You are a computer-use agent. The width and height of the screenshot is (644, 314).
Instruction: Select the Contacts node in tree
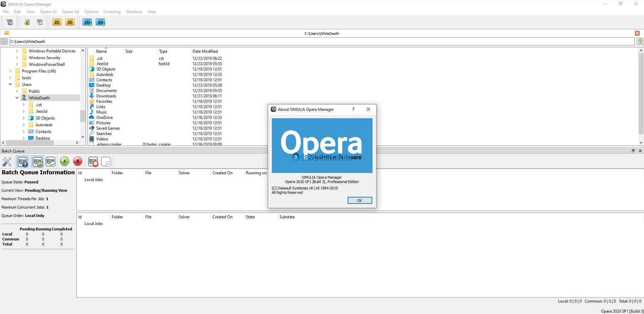pos(43,132)
